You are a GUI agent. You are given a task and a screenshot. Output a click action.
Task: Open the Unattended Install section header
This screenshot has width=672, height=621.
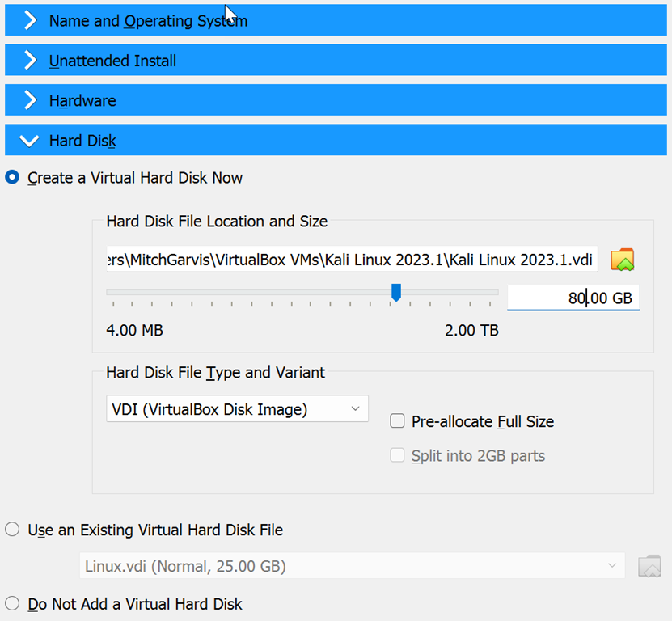click(x=112, y=61)
